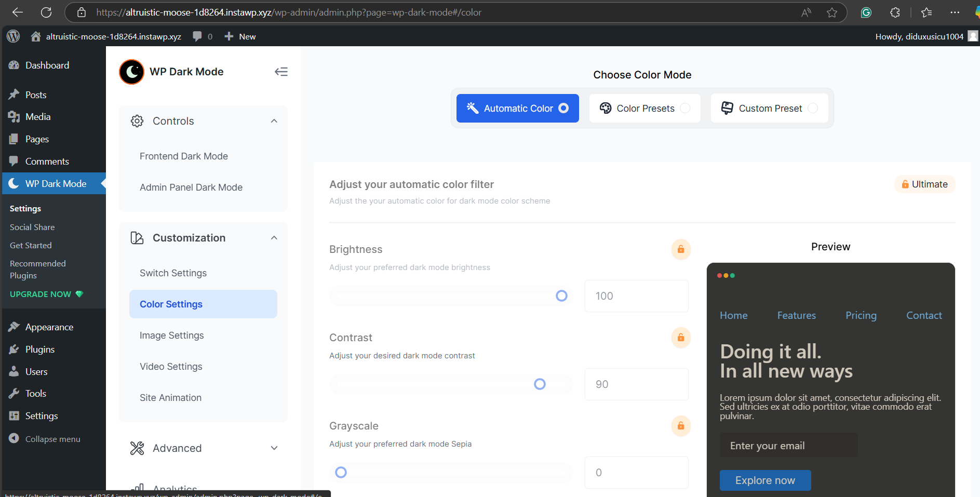Click the Ultimate badge
This screenshot has width=980, height=497.
pos(924,184)
